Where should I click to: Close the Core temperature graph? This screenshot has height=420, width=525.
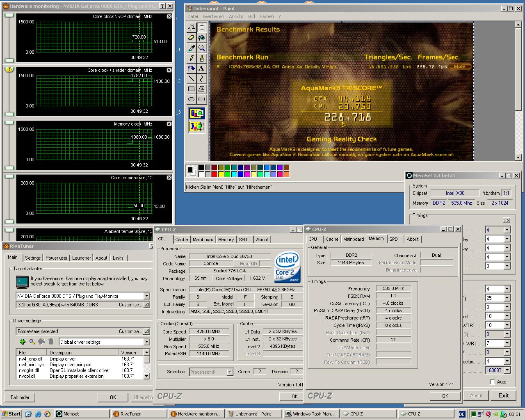click(169, 178)
